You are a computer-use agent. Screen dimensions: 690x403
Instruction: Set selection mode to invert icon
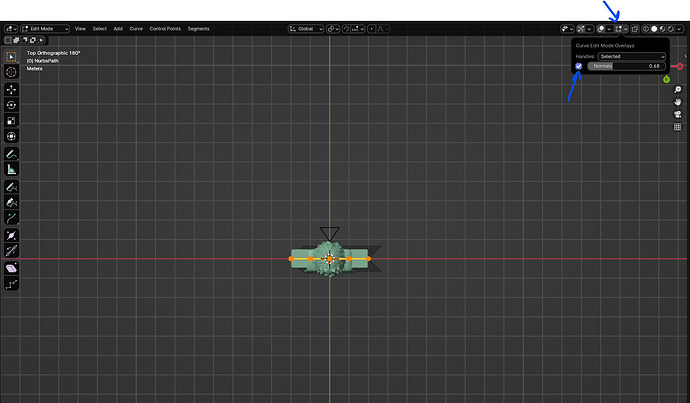coord(33,40)
